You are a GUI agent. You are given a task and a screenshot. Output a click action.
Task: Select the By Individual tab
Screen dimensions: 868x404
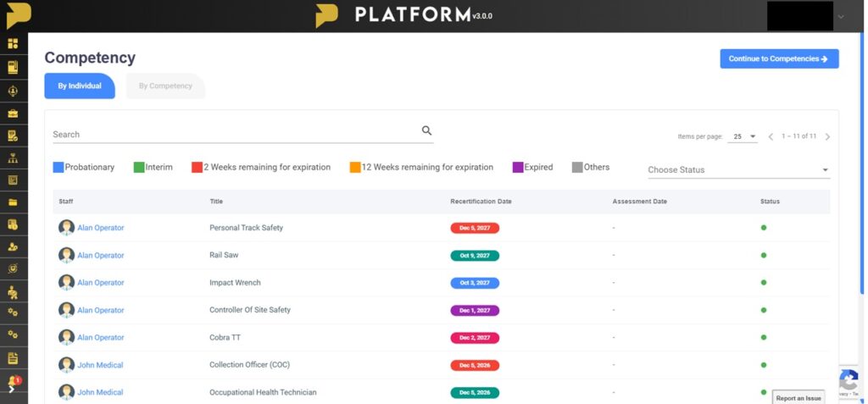click(x=80, y=86)
